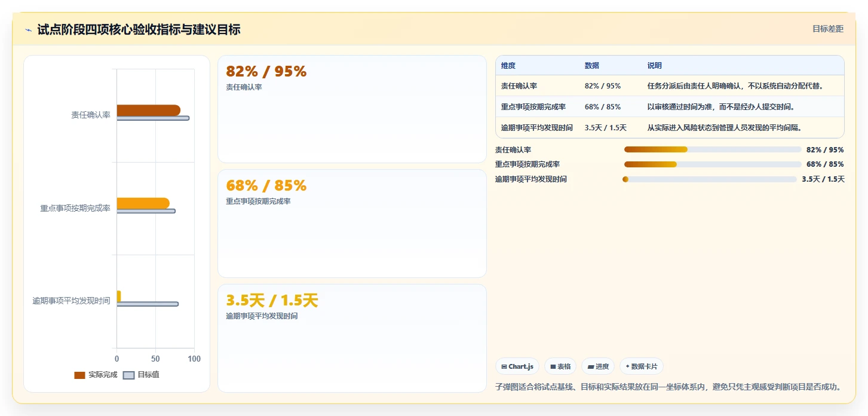Screen dimensions: 868x416
Task: Click the 数据卡片 tag chip
Action: [x=642, y=366]
